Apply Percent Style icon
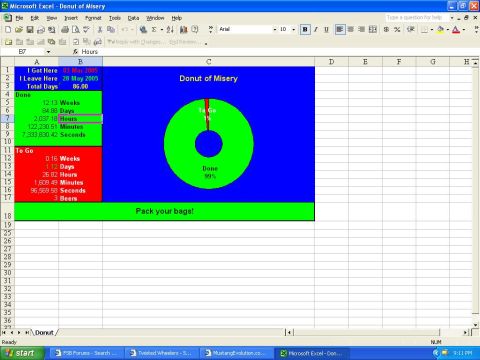This screenshot has width=480, height=360. 397,30
